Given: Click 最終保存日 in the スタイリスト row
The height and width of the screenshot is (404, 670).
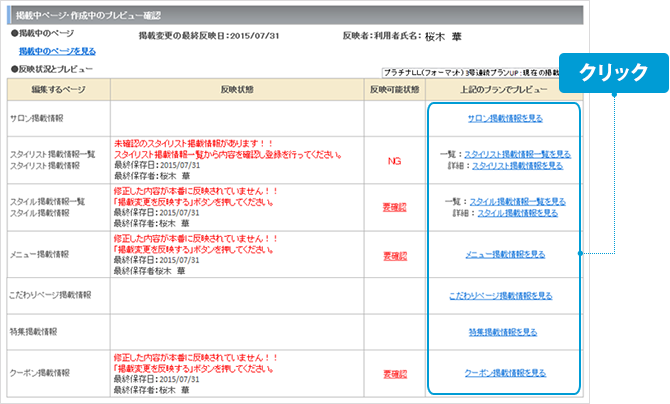Looking at the screenshot, I should 157,165.
